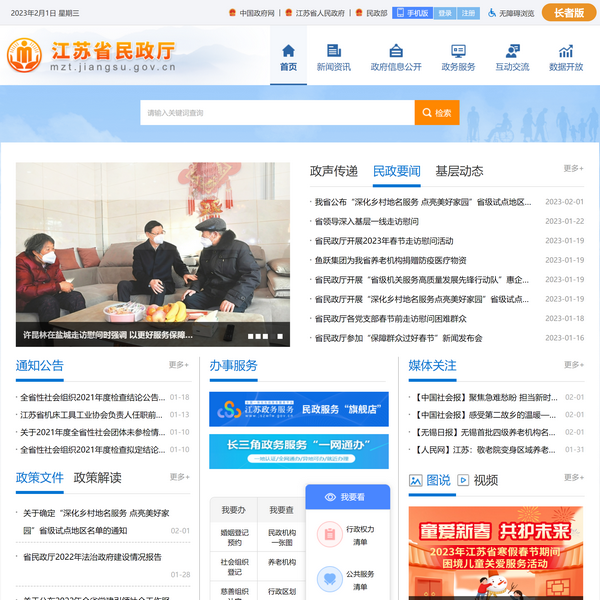Open the 无障碍浏览 accessibility mode
This screenshot has width=600, height=600.
point(510,13)
